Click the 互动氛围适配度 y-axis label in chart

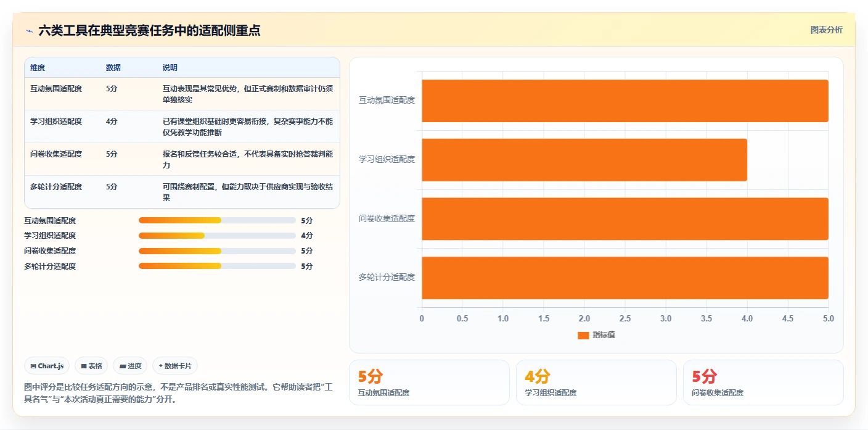[387, 101]
